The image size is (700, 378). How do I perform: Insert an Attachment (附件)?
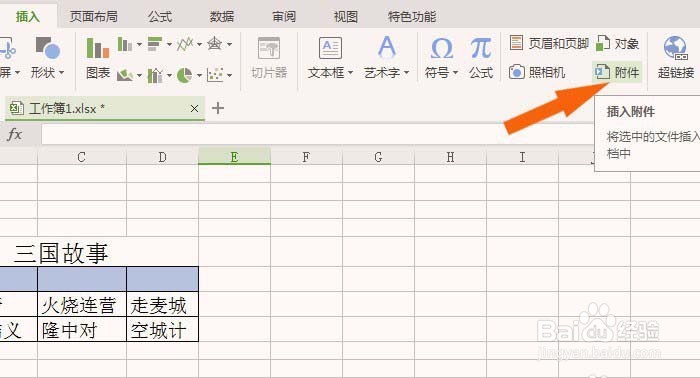point(617,72)
